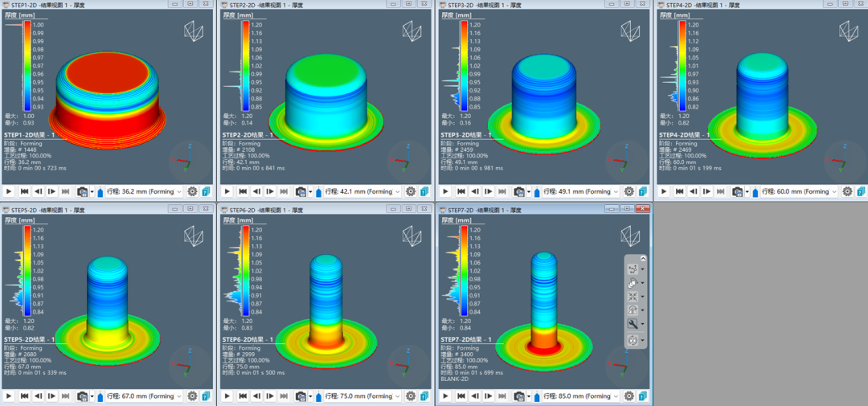Open the gear settings in STEP3-2D window
Viewport: 868px width, 406px height.
point(628,191)
